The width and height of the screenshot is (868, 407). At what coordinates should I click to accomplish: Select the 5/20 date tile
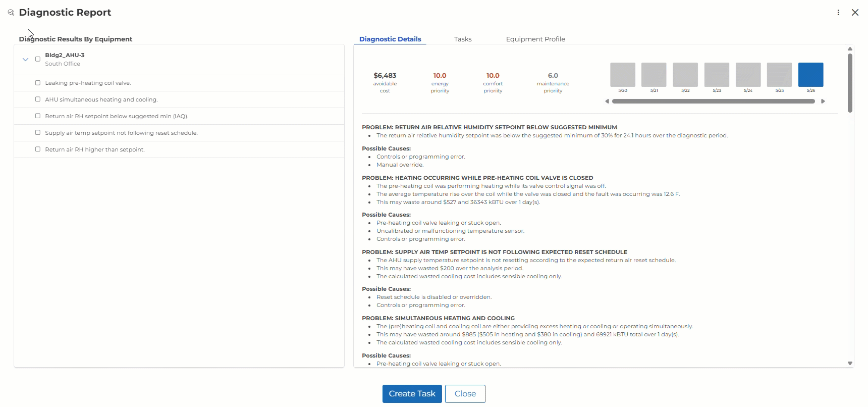(623, 75)
